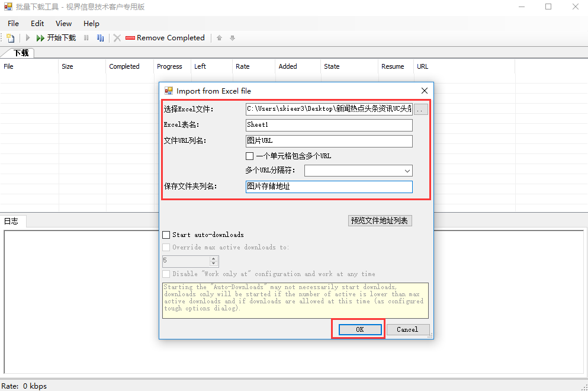The image size is (588, 391).
Task: Cancel the Import from Excel dialog
Action: [407, 329]
